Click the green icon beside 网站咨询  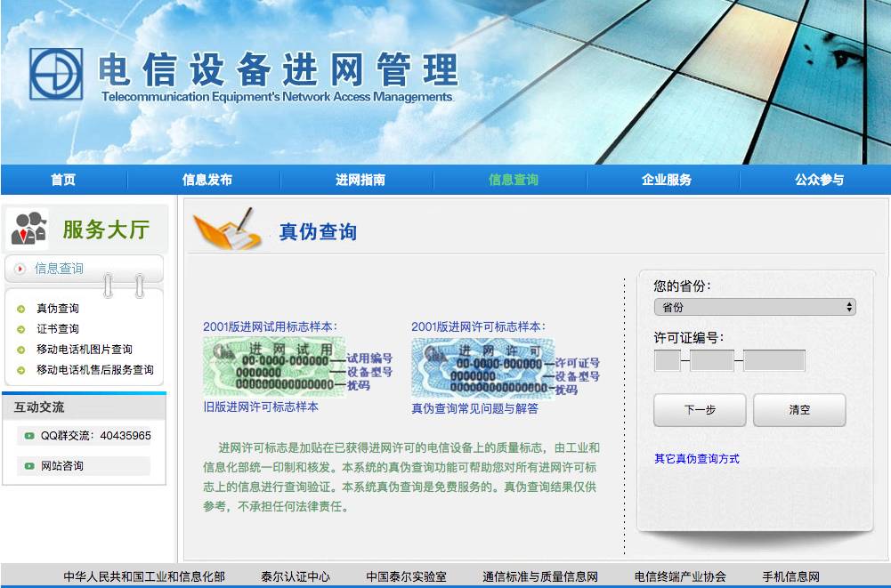(x=28, y=465)
